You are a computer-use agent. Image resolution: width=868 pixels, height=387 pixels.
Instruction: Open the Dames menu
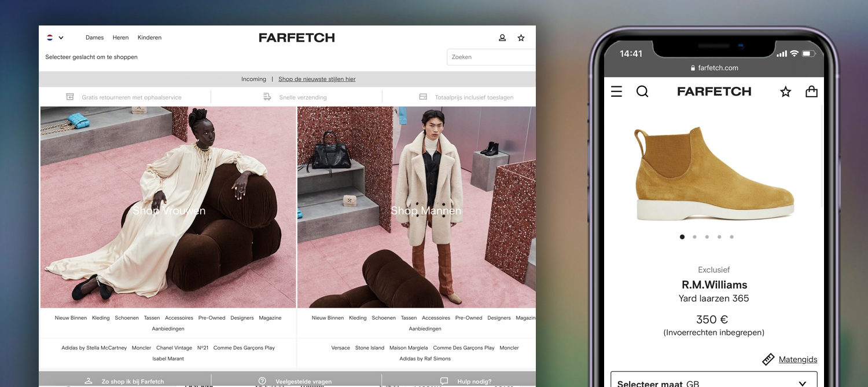(x=94, y=37)
